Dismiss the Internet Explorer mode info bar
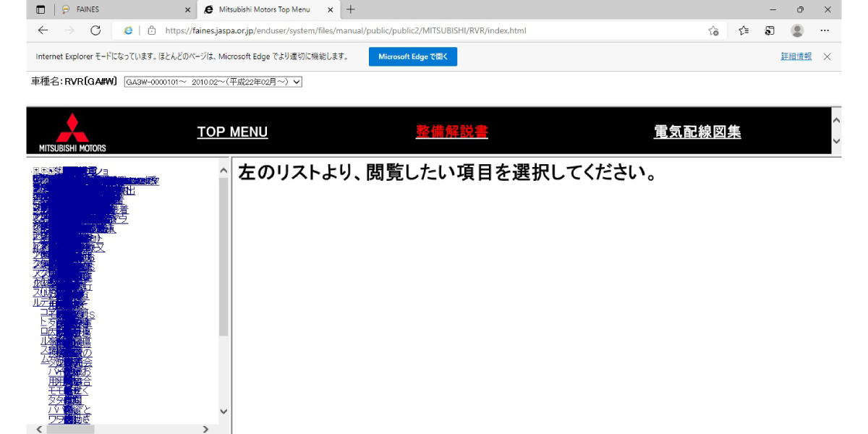This screenshot has width=868, height=434. pos(827,56)
